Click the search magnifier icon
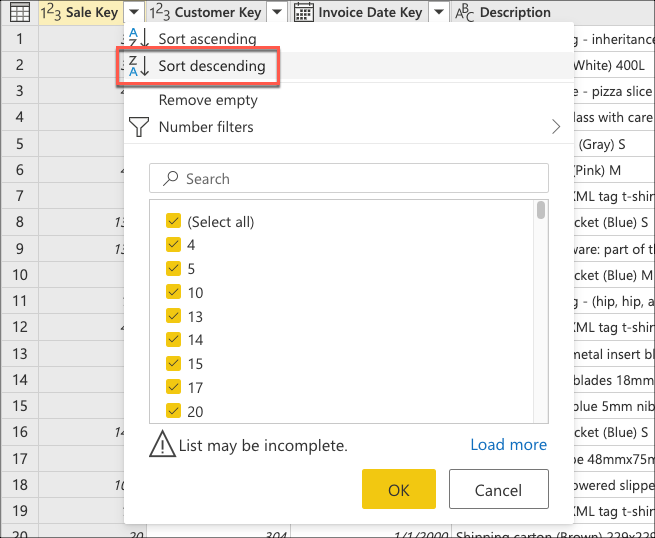 (170, 178)
